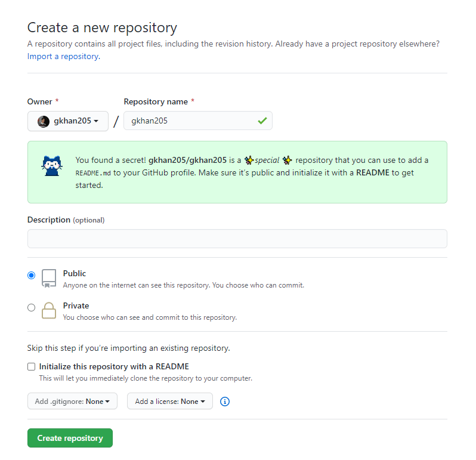Click into the Repository name input field
Viewport: 476px width, 460px height.
(198, 121)
